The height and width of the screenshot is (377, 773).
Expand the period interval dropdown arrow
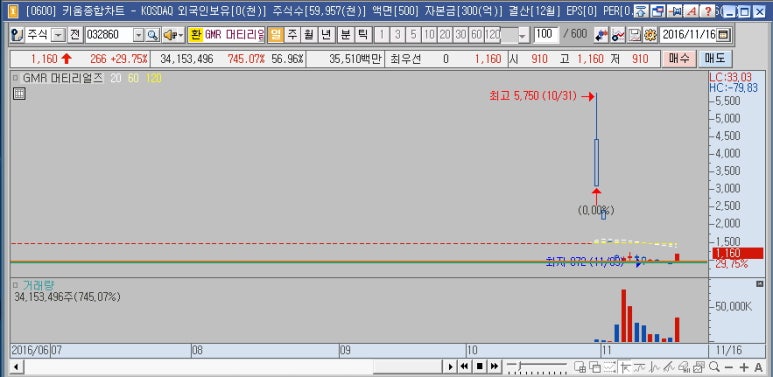point(523,35)
